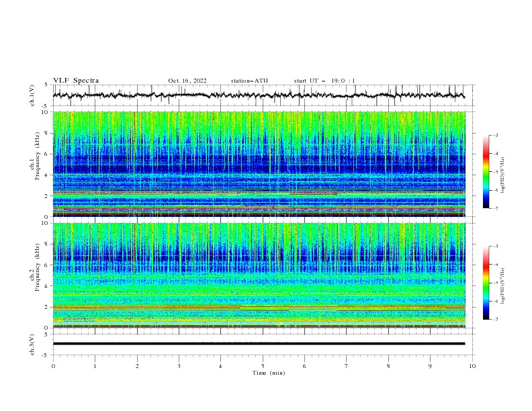532x411 pixels.
Task: Click time axis tick label "9"
Action: point(430,366)
